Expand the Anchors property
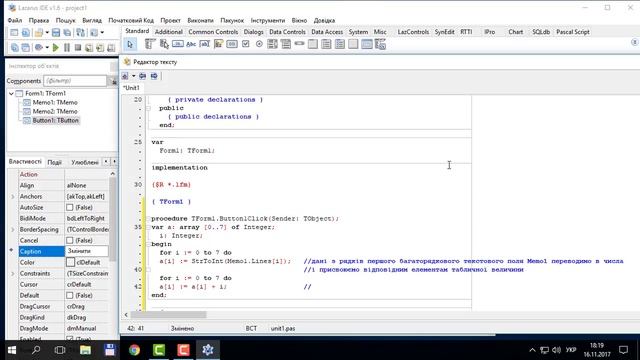The width and height of the screenshot is (640, 360). tap(13, 196)
